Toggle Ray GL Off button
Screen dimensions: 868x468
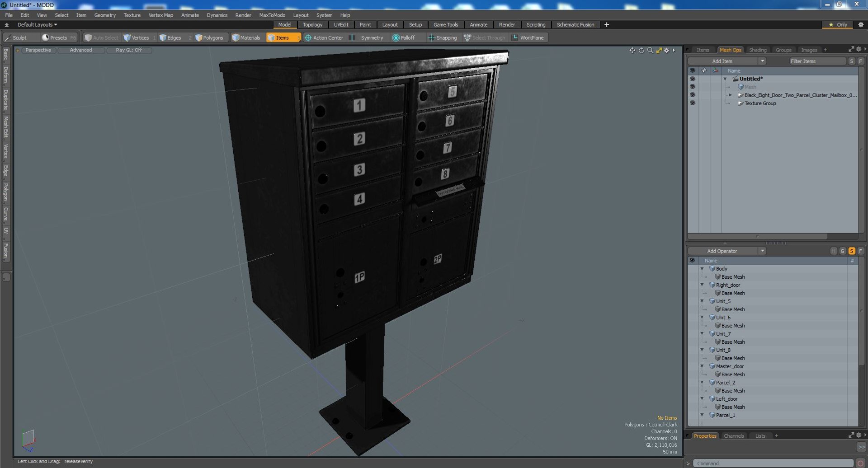129,50
